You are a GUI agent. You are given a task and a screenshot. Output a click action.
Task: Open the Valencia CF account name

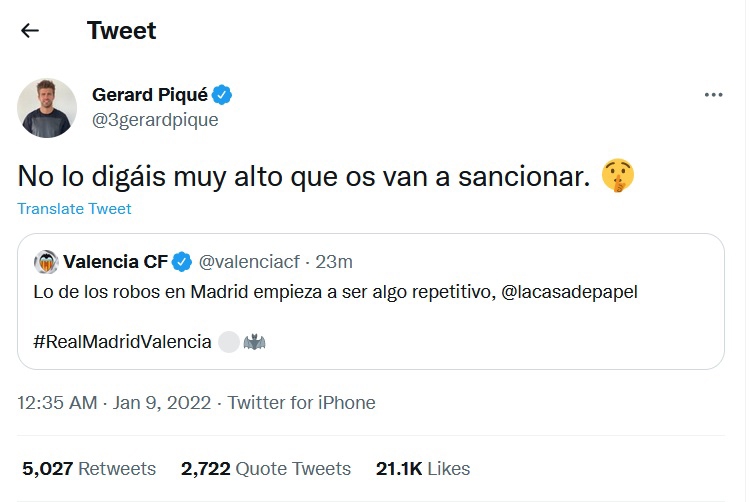coord(114,262)
